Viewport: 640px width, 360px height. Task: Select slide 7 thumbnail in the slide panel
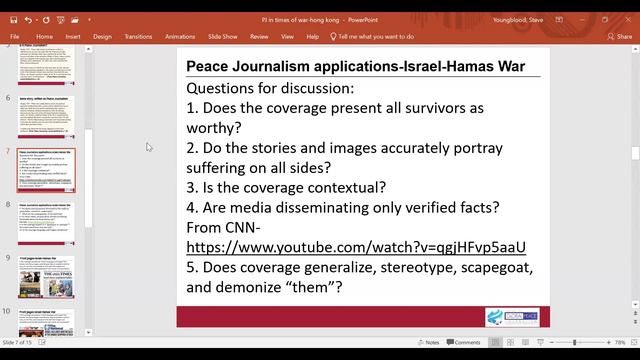(x=46, y=170)
